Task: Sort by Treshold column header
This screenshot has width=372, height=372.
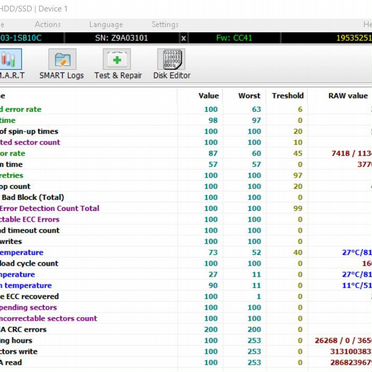Action: tap(288, 96)
